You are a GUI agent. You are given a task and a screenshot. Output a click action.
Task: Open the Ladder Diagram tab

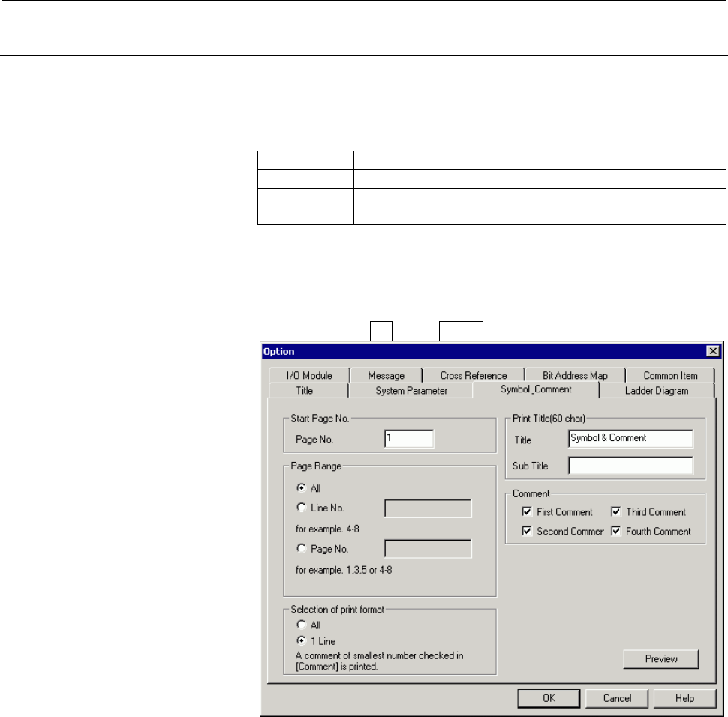click(657, 390)
